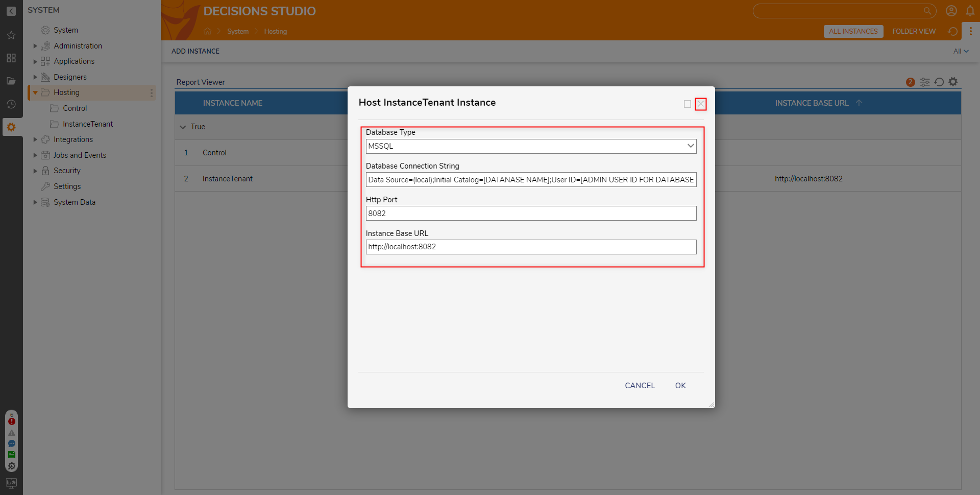Expand the Designers tree node
Viewport: 980px width, 495px height.
[x=35, y=77]
